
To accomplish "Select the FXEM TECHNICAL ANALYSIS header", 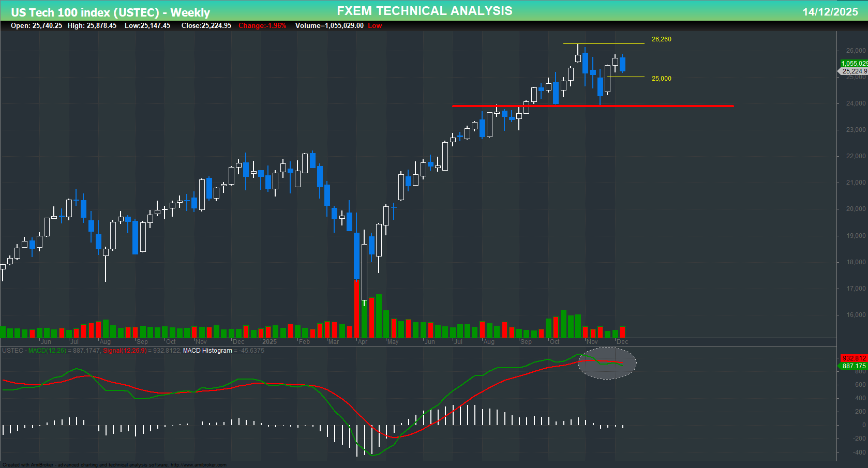I will 424,10.
